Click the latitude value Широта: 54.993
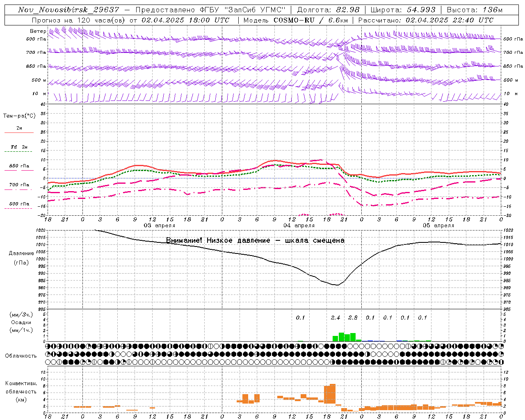This screenshot has height=420, width=525. (403, 10)
